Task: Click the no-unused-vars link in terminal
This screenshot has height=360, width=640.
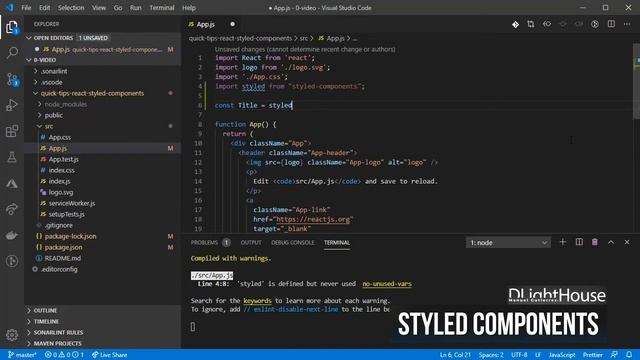Action: pos(387,284)
